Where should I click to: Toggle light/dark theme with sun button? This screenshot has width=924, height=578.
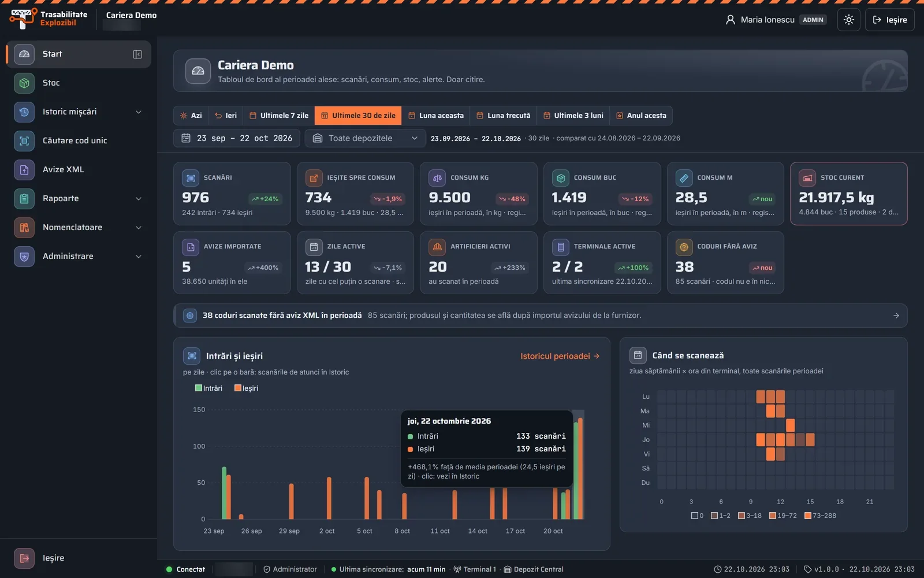click(x=849, y=20)
